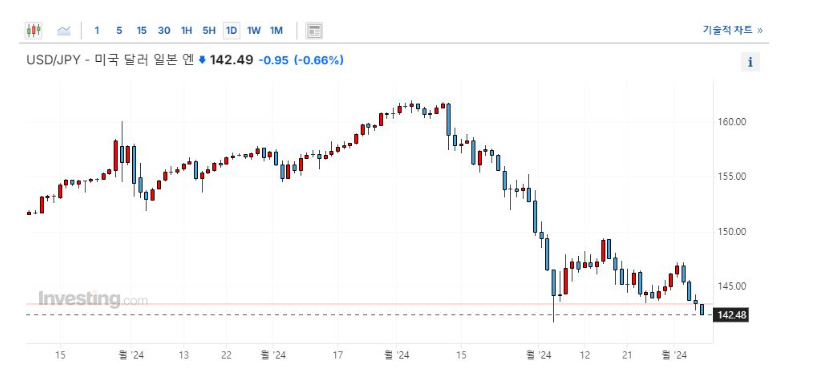Click the 12 date label on time axis

pyautogui.click(x=585, y=355)
